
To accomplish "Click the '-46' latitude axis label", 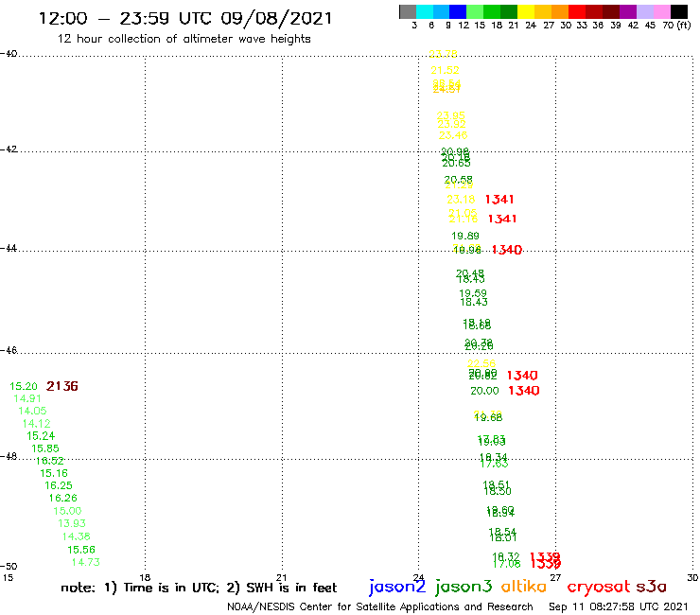I will (x=9, y=351).
